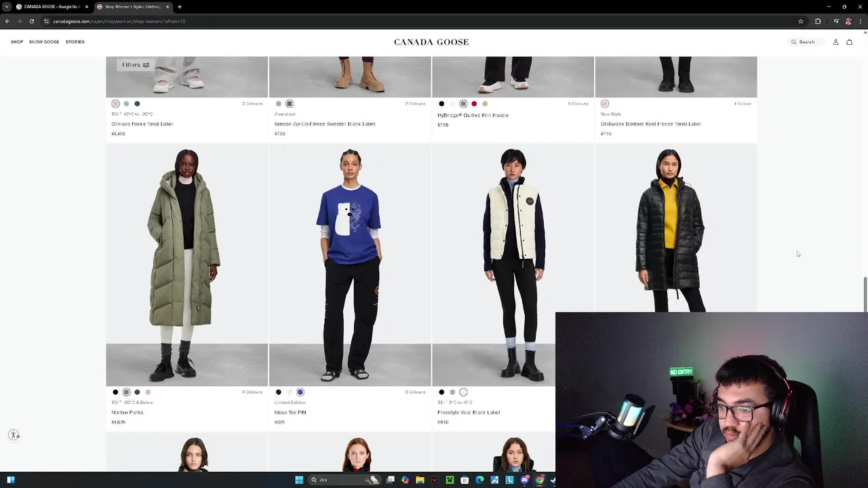This screenshot has width=868, height=488.
Task: Open the Chelsea Parka Tonal Label link
Action: pos(142,124)
